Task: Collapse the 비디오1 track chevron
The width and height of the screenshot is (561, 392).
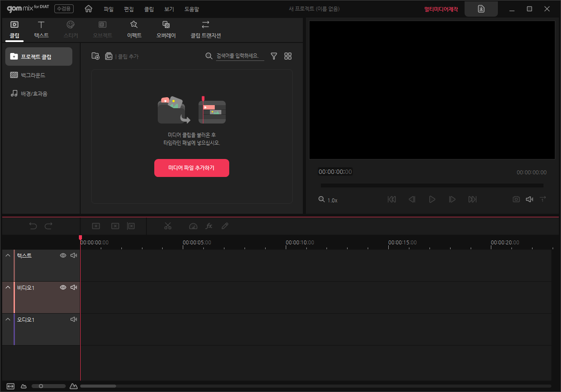Action: 8,287
